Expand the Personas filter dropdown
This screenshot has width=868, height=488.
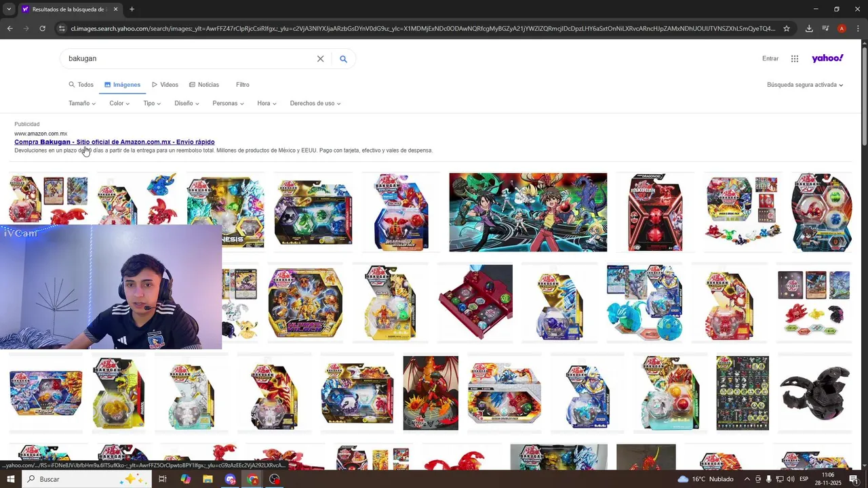point(229,104)
